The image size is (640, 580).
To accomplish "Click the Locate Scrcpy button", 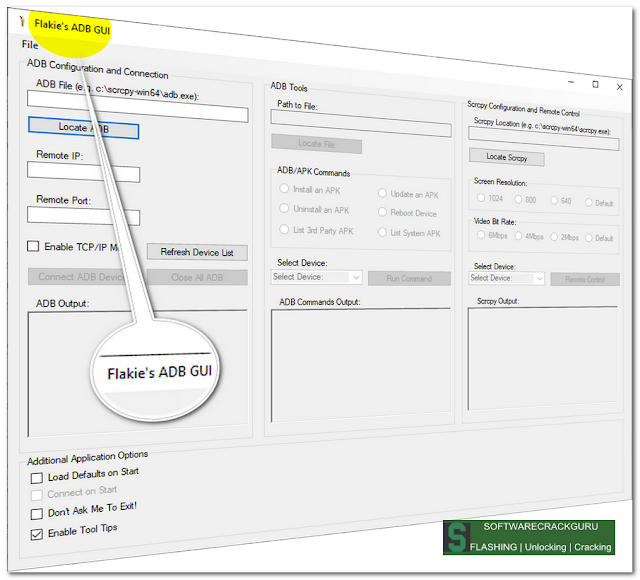I will [507, 157].
